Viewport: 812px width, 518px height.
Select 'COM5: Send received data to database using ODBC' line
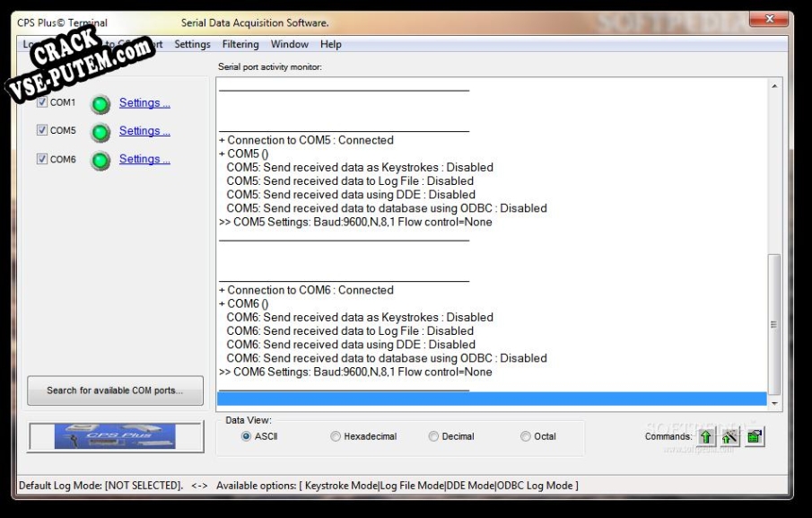[x=387, y=208]
